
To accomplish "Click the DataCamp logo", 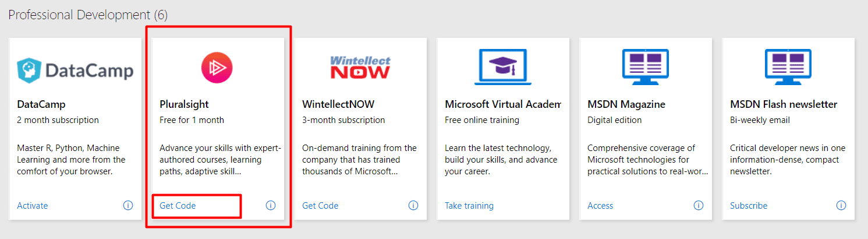I will pyautogui.click(x=75, y=71).
